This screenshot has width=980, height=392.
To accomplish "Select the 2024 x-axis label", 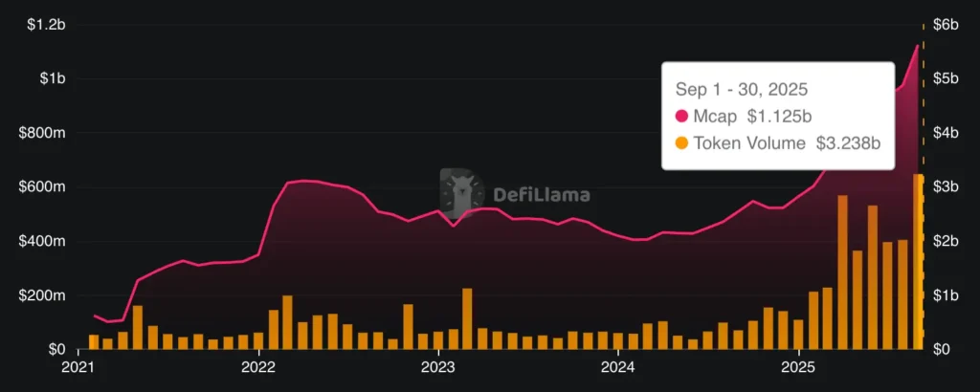I will pos(618,366).
